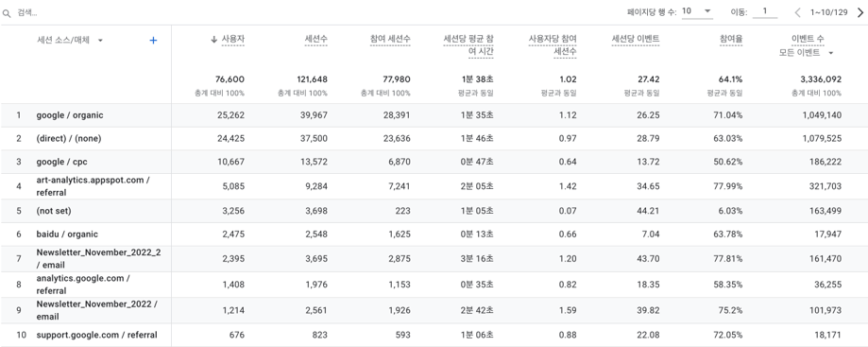Open the 페이지당 행 수 dropdown

tap(697, 11)
